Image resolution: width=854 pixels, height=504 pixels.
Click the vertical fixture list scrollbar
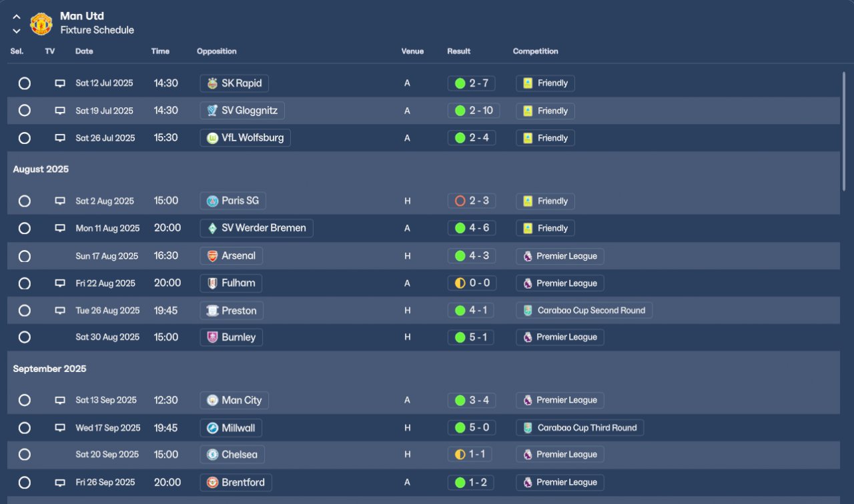[x=844, y=133]
